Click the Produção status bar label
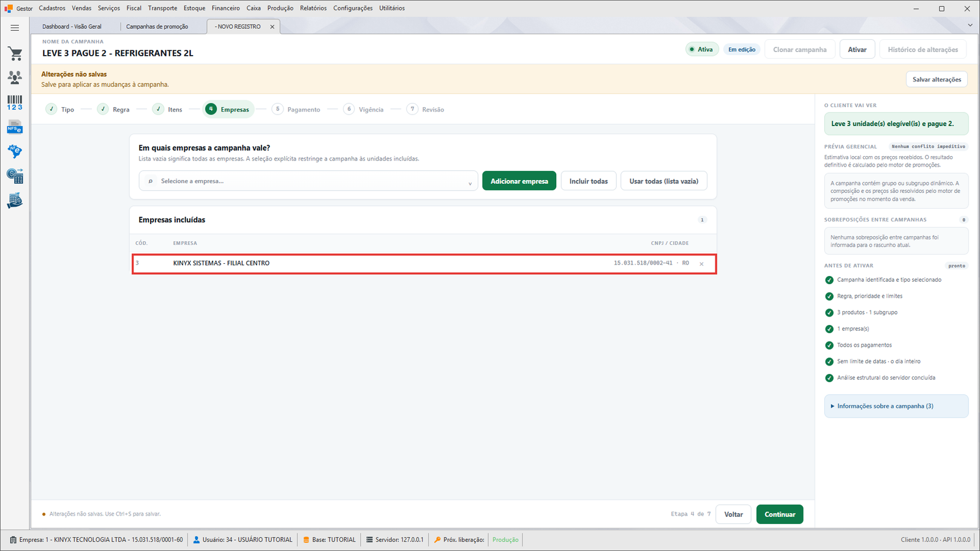 (505, 540)
